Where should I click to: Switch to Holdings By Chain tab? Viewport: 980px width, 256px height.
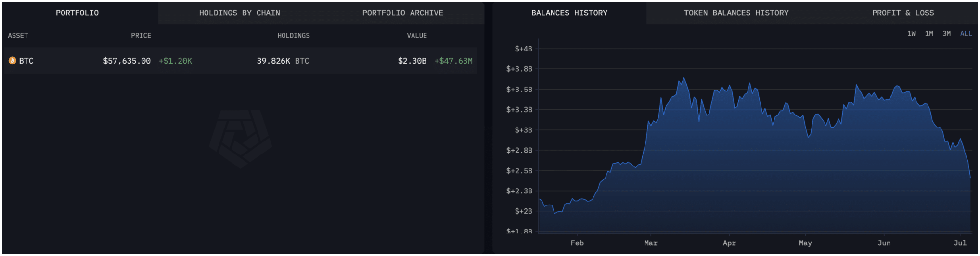239,13
